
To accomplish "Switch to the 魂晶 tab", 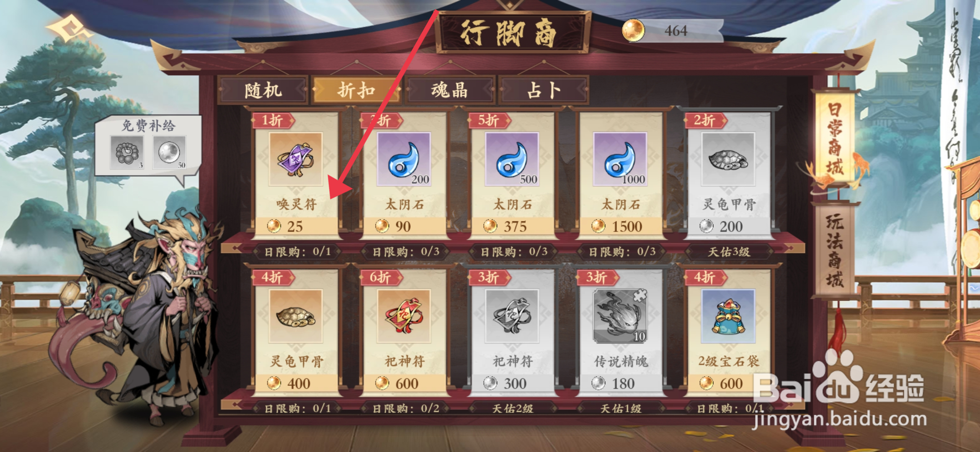I will tap(449, 90).
